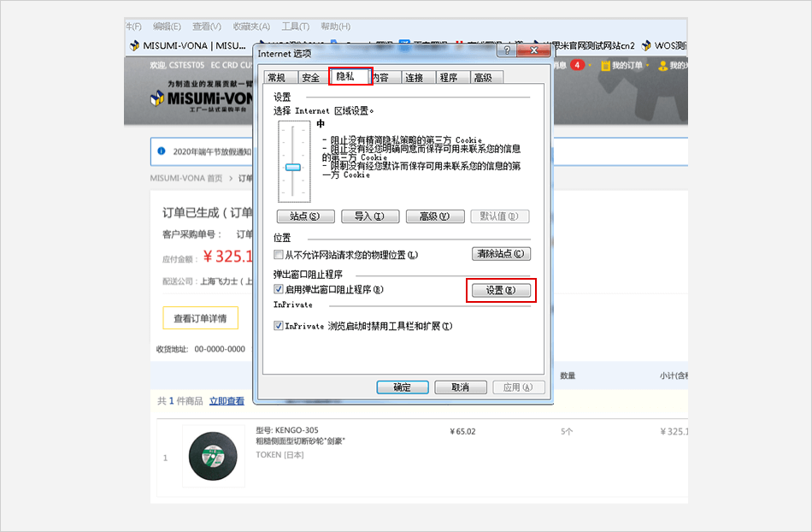
Task: Click the privacy level slider handle
Action: pos(293,168)
